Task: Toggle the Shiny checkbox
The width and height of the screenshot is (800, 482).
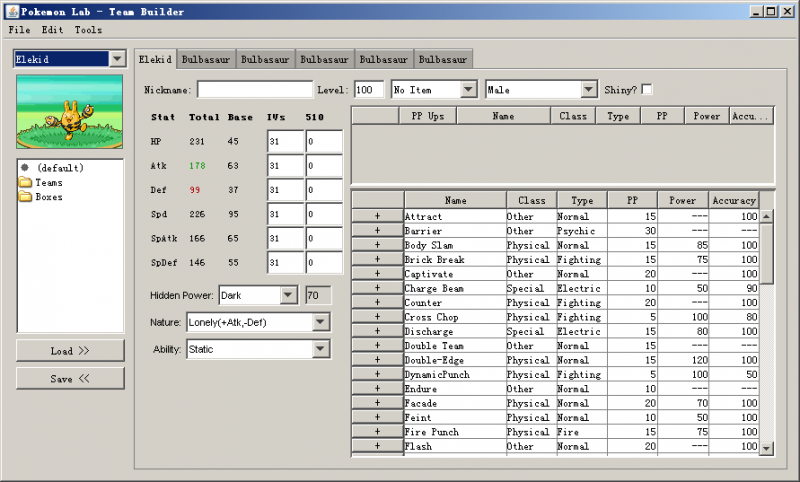Action: click(646, 89)
